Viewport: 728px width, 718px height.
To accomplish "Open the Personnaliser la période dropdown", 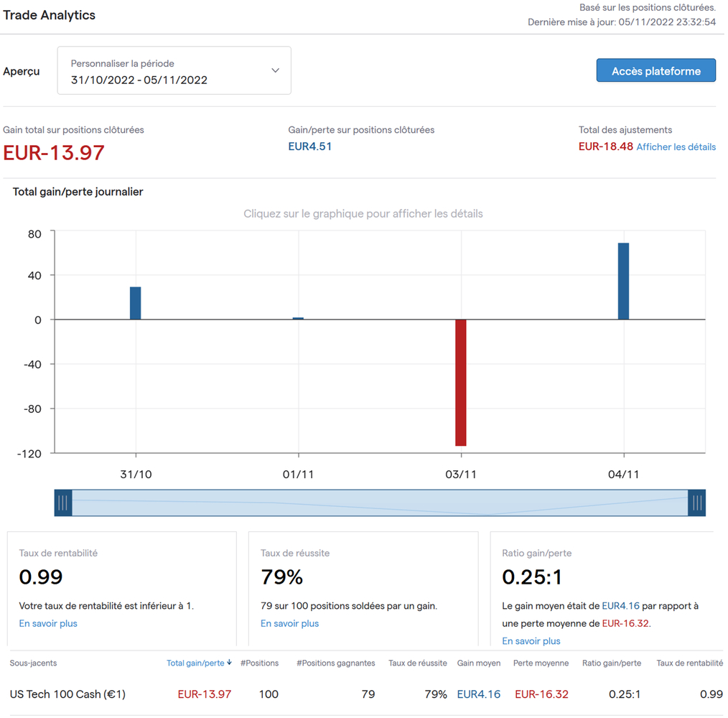I will point(174,70).
